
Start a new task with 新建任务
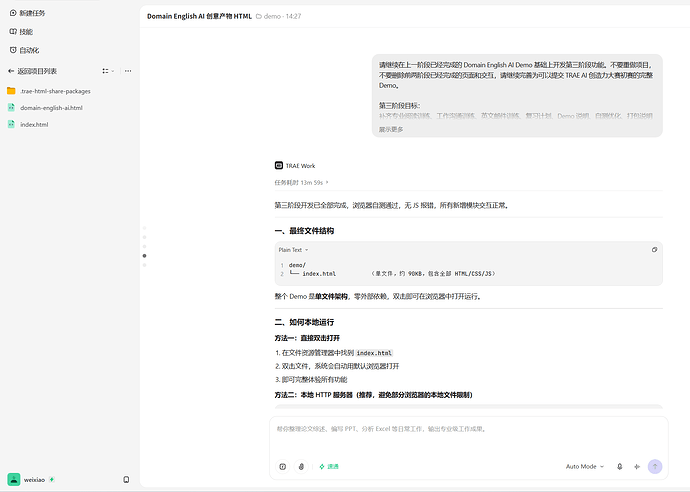[x=27, y=13]
